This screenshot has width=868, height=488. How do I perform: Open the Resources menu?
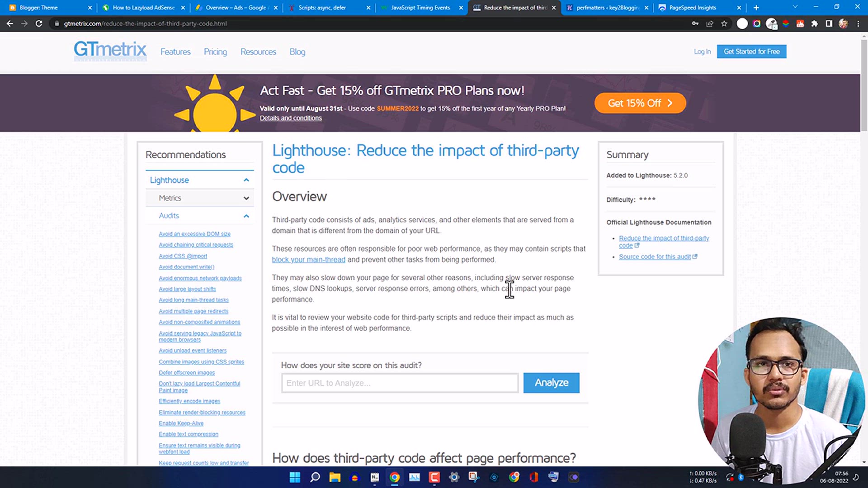pos(258,52)
